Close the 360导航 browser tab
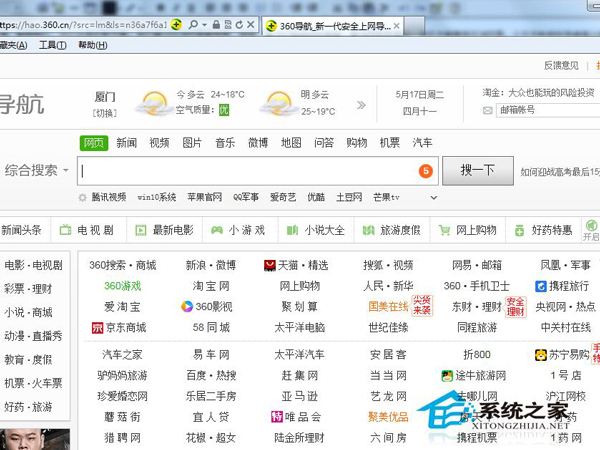 pyautogui.click(x=396, y=26)
